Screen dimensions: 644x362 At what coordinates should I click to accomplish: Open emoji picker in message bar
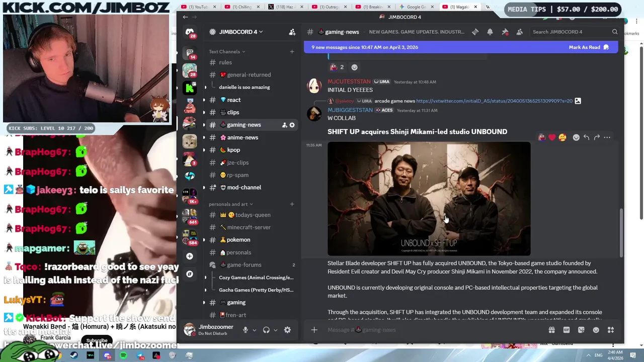[x=596, y=330]
